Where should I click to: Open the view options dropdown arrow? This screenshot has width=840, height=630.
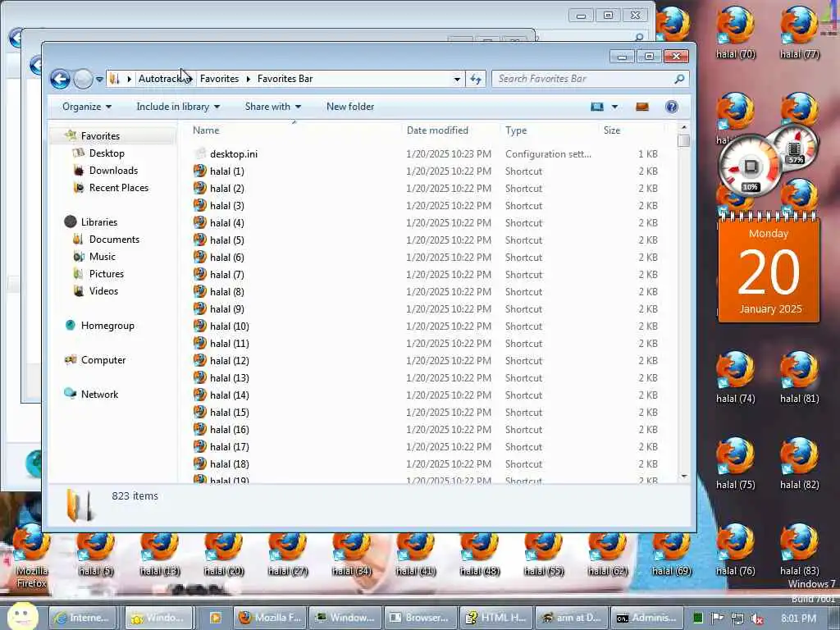coord(614,107)
